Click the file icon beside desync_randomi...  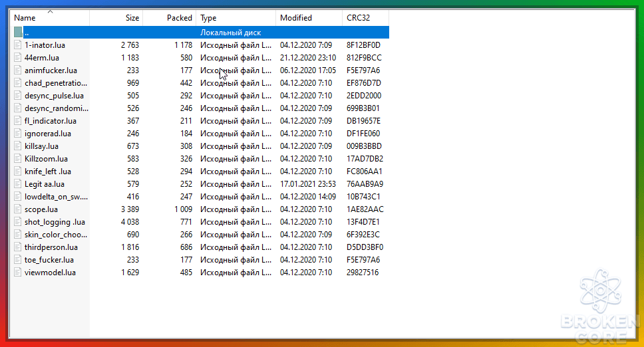click(18, 108)
